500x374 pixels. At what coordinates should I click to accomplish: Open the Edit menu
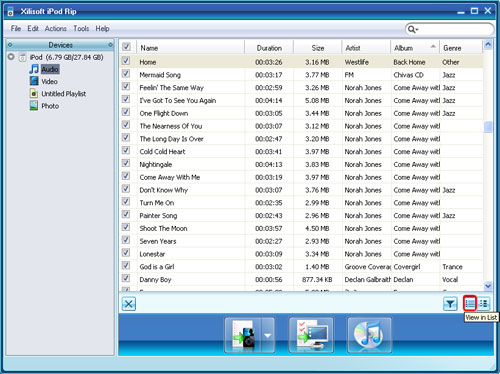point(33,29)
